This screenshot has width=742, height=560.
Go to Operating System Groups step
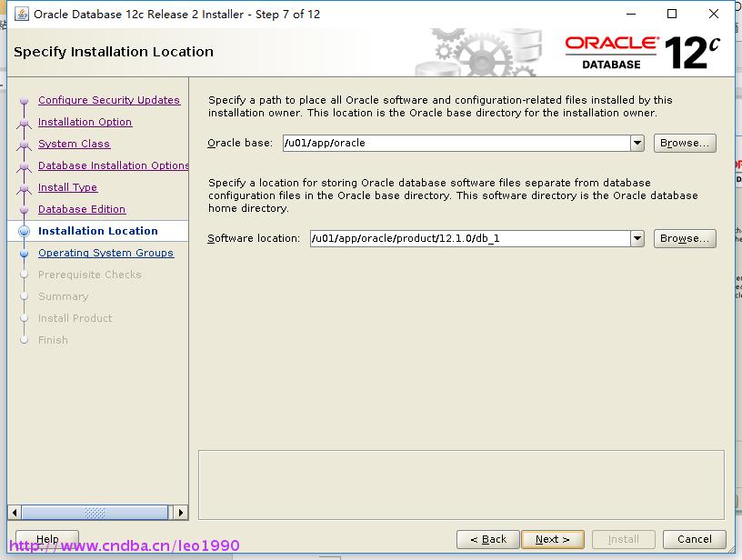pyautogui.click(x=106, y=253)
